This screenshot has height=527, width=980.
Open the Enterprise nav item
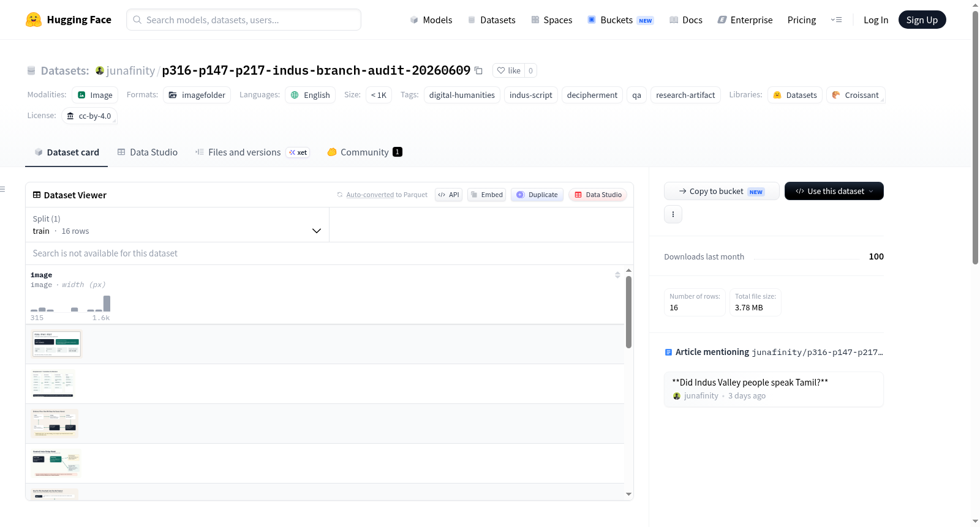pyautogui.click(x=745, y=20)
